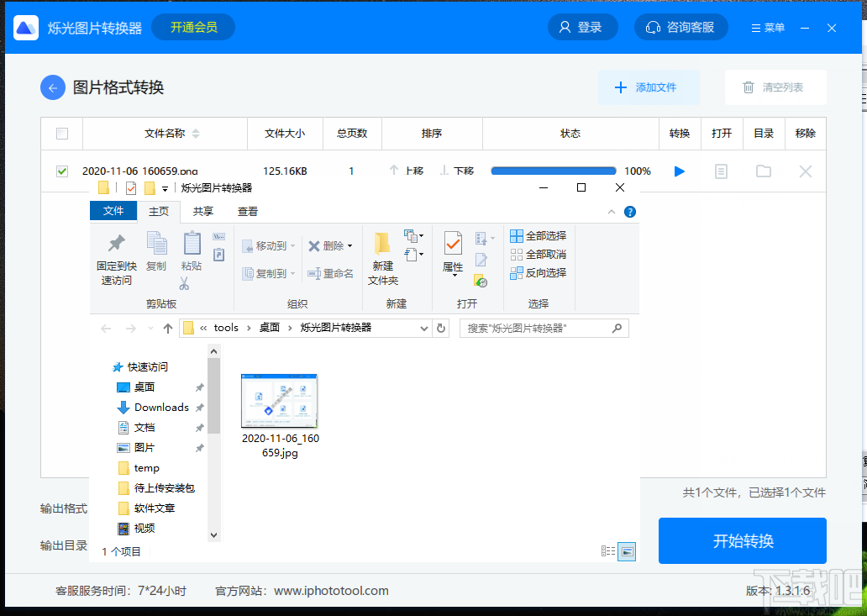The image size is (867, 616).
Task: Open converted file via the 打开 document icon
Action: 722,171
